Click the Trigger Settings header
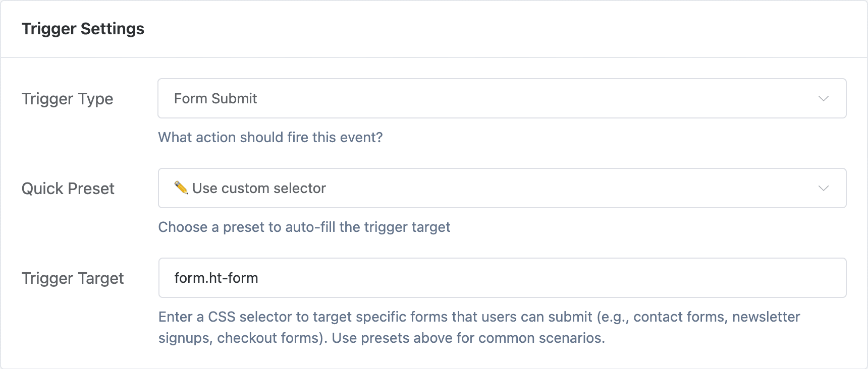868x369 pixels. coord(83,29)
